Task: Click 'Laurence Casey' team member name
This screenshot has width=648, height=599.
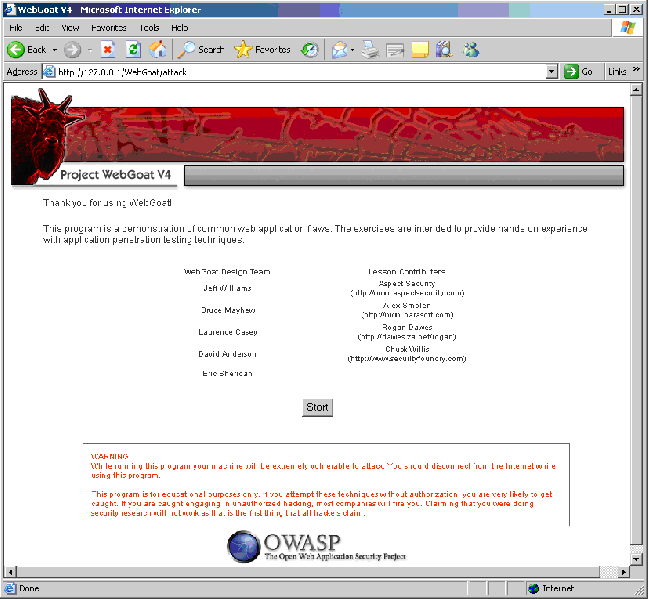Action: pos(228,332)
